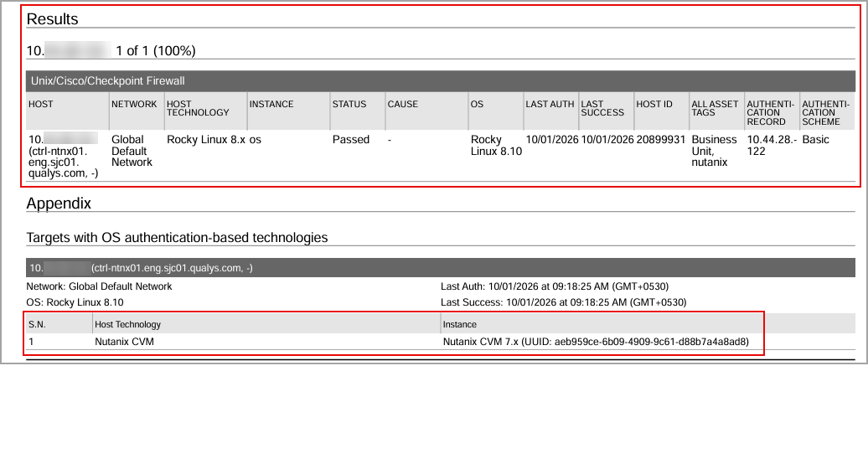Click the Unix/Cisco/Checkpoint Firewall table header bar
This screenshot has width=868, height=469.
pos(440,80)
